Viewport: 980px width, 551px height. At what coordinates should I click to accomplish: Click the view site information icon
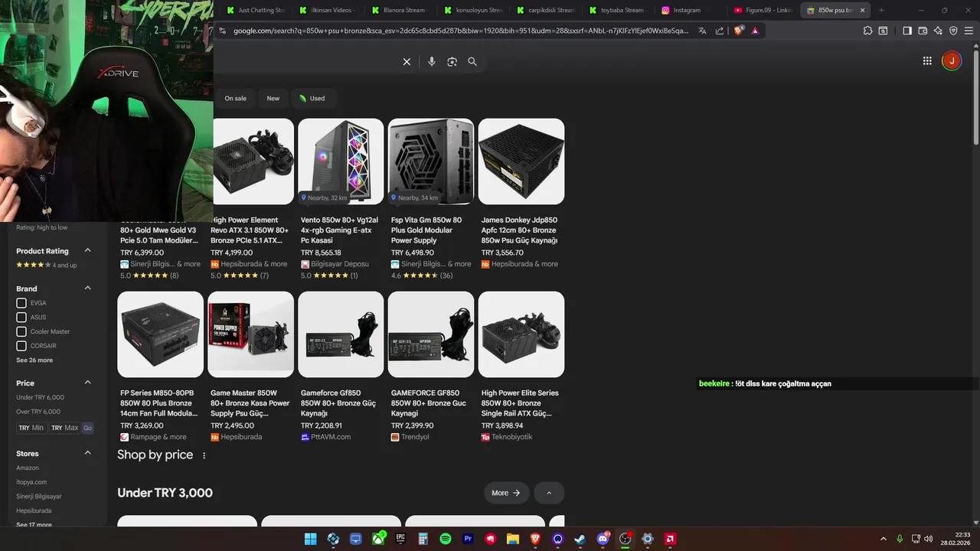[x=222, y=31]
